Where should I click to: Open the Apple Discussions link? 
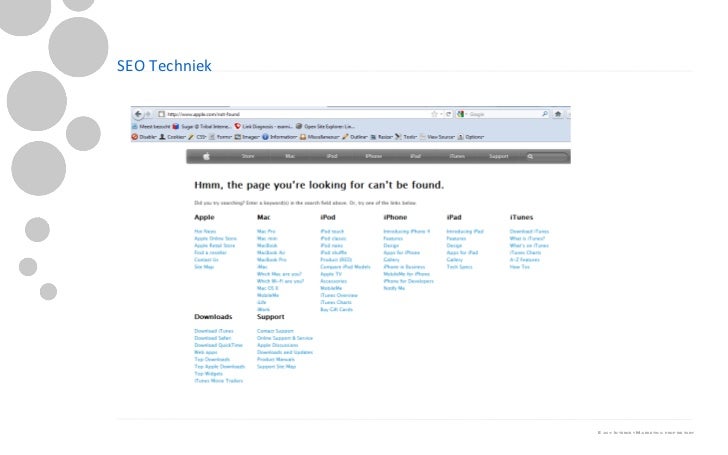[277, 345]
